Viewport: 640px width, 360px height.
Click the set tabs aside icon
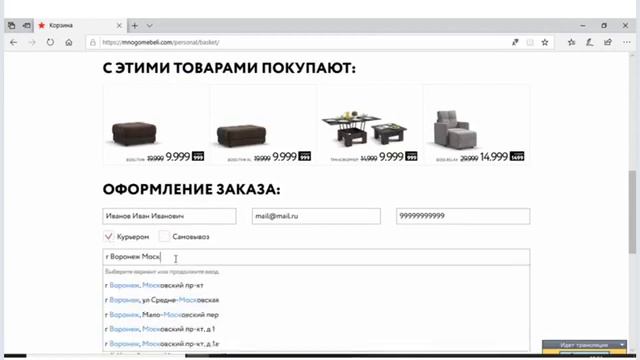[x=27, y=25]
